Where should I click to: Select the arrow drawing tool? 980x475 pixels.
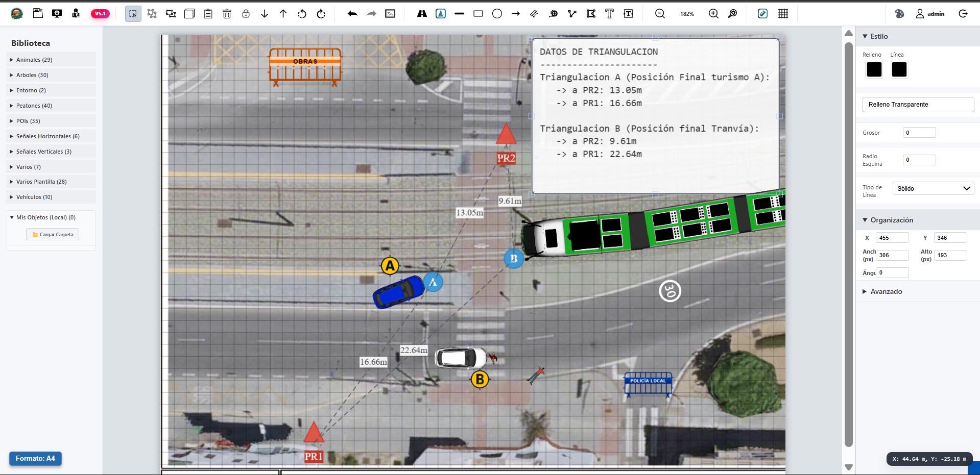point(516,14)
